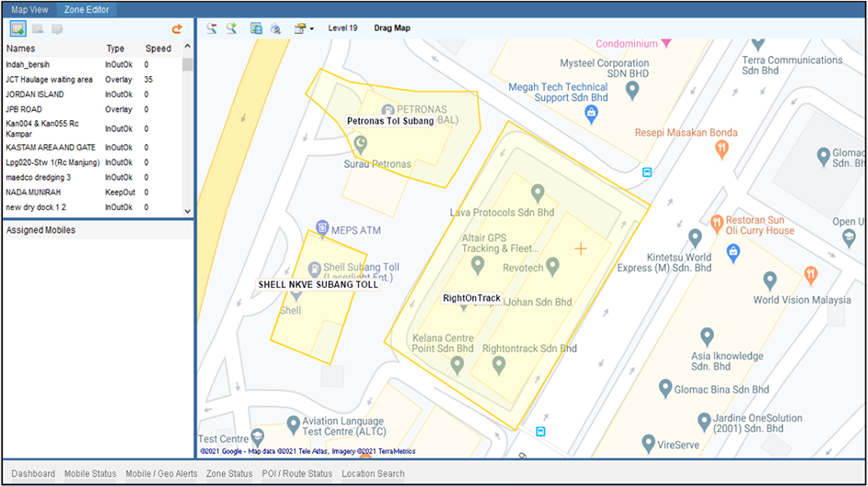Open the Location Search tab
The width and height of the screenshot is (868, 486).
point(373,474)
